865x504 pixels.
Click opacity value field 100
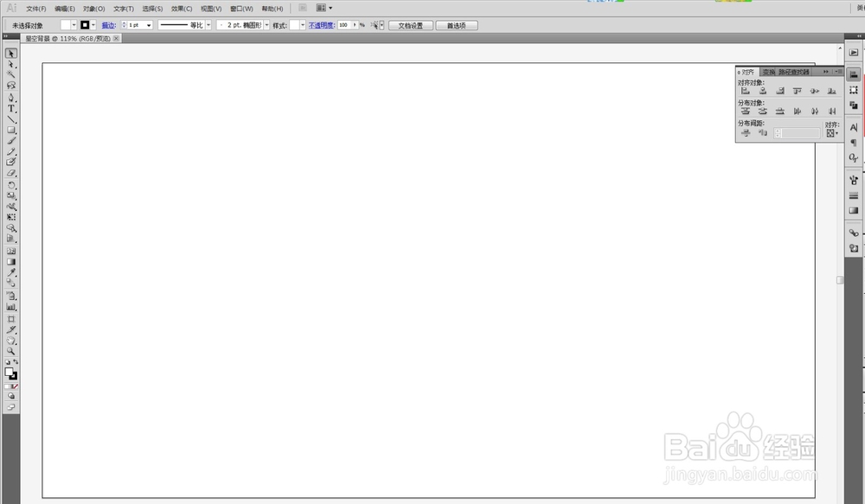[x=344, y=25]
